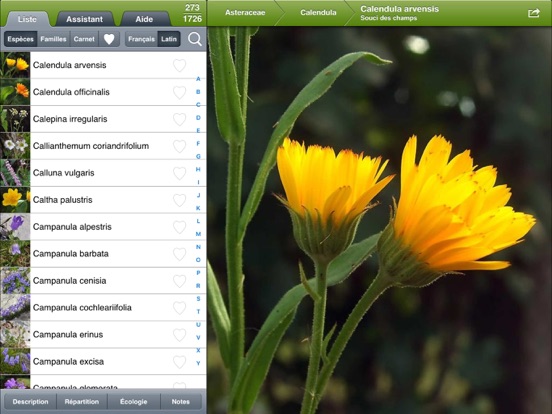Jump to letter B in index
Viewport: 552px width, 414px height.
[198, 92]
